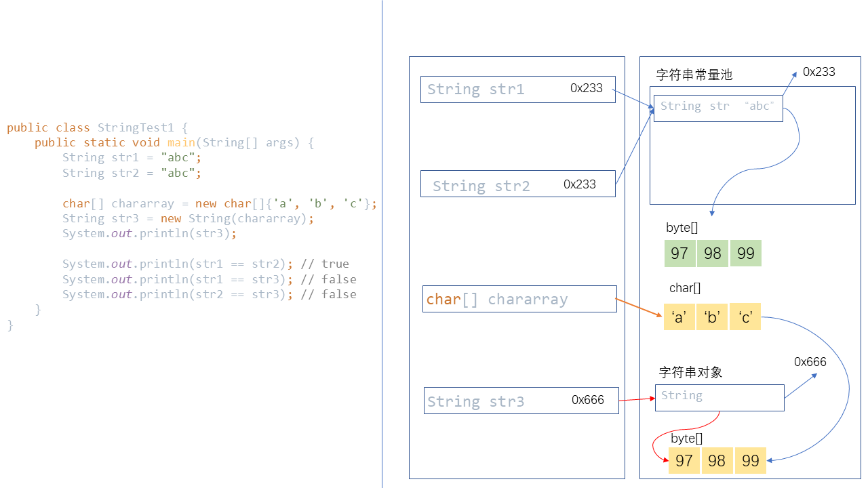The height and width of the screenshot is (488, 868).
Task: Click the 字符串对象 heading
Action: [691, 373]
